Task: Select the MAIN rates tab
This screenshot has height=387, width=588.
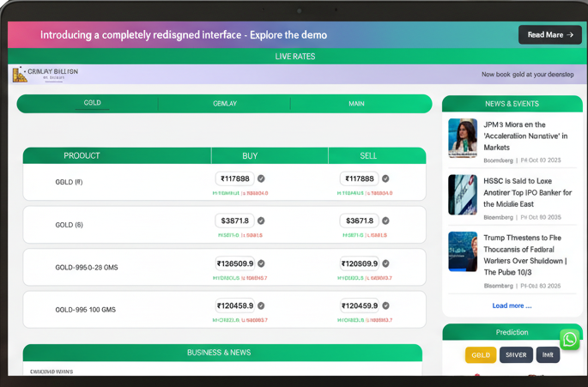Action: click(356, 104)
